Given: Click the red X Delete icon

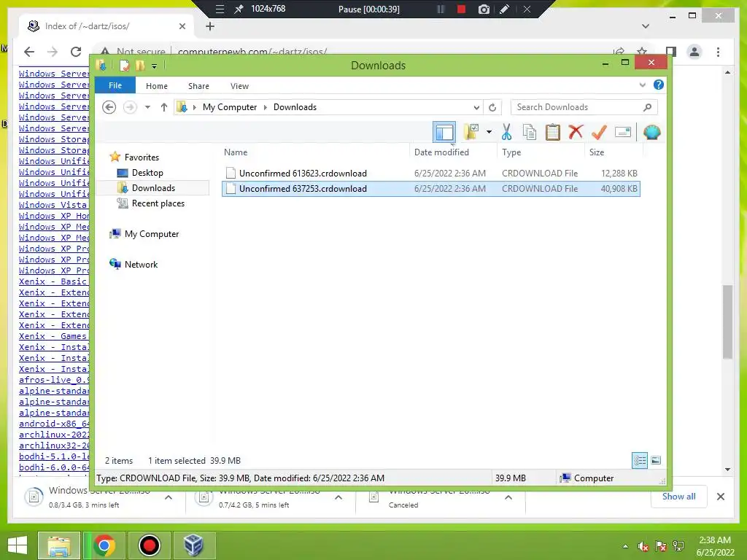Looking at the screenshot, I should point(576,131).
